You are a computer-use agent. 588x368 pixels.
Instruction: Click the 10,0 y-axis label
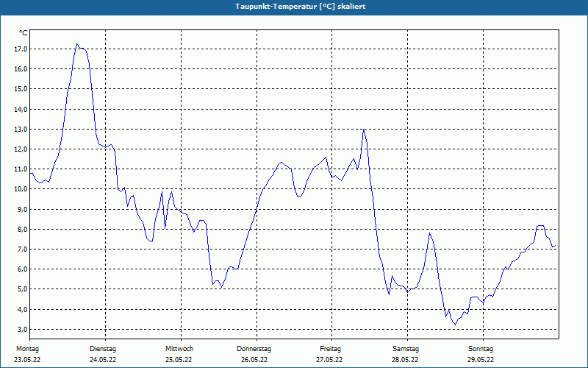coord(21,189)
